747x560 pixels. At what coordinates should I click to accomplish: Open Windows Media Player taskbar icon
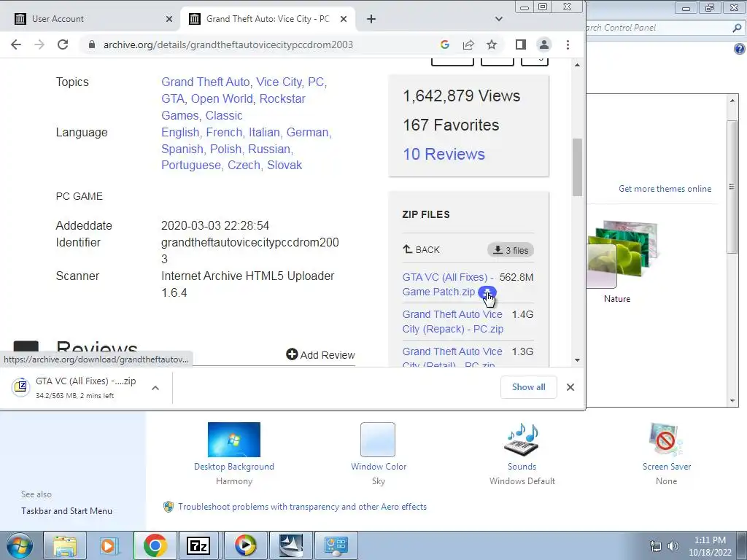click(245, 545)
